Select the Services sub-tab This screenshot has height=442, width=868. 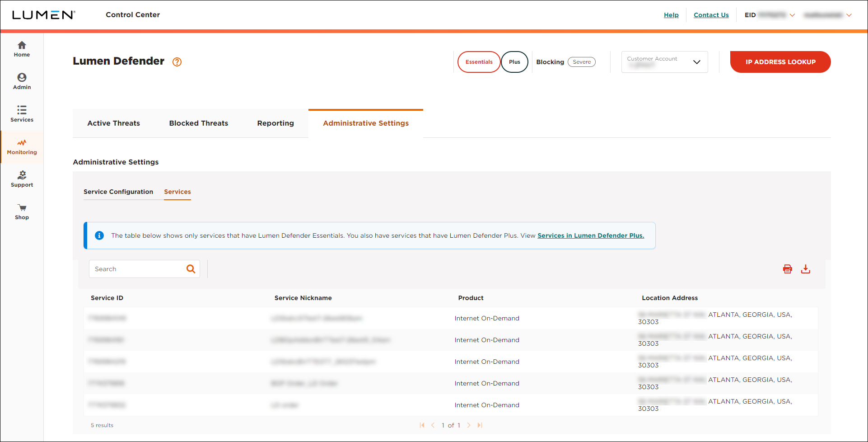(177, 192)
